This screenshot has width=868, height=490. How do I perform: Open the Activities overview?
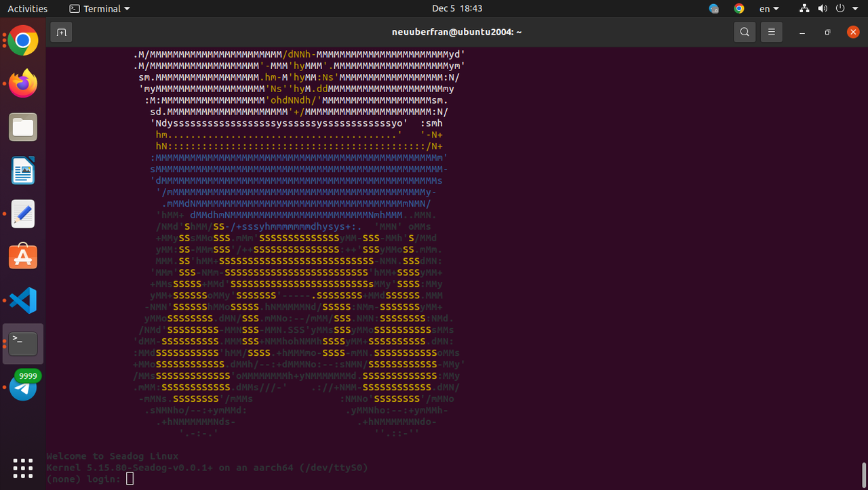tap(27, 9)
